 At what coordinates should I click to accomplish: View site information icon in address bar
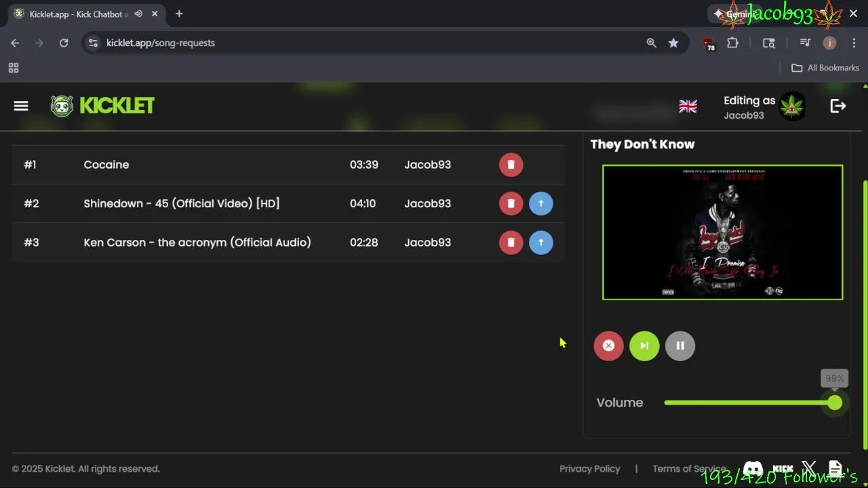coord(94,43)
